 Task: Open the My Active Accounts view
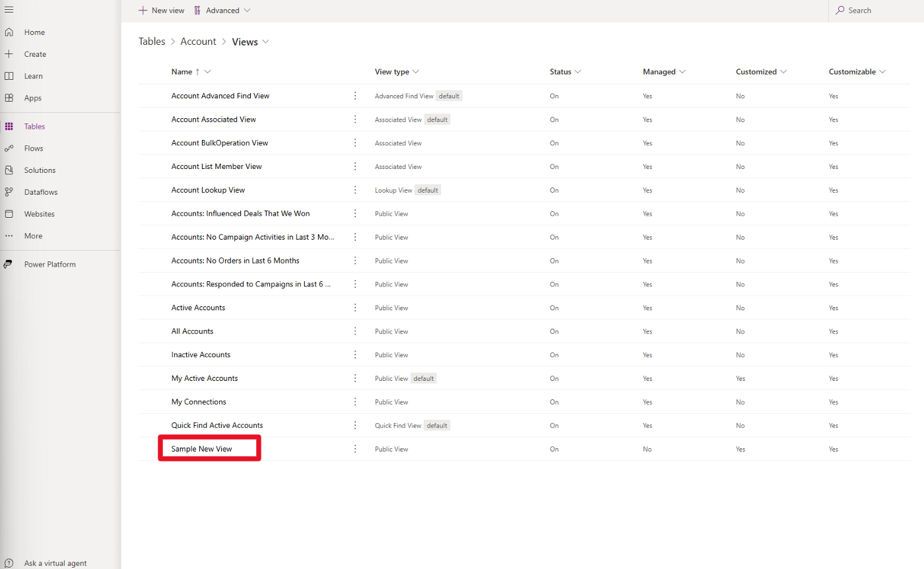205,378
